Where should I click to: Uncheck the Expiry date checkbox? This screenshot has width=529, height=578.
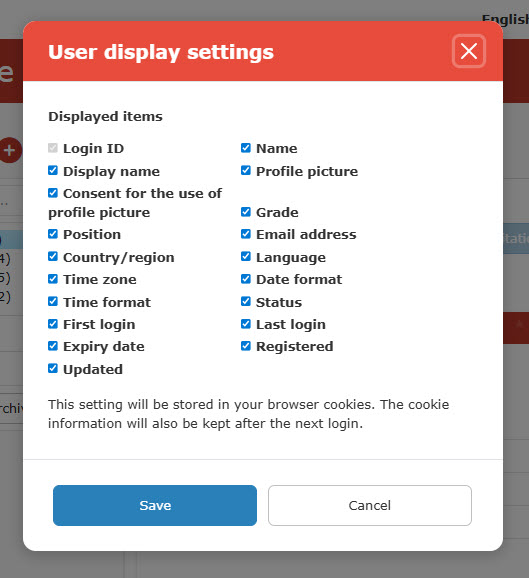pyautogui.click(x=53, y=346)
